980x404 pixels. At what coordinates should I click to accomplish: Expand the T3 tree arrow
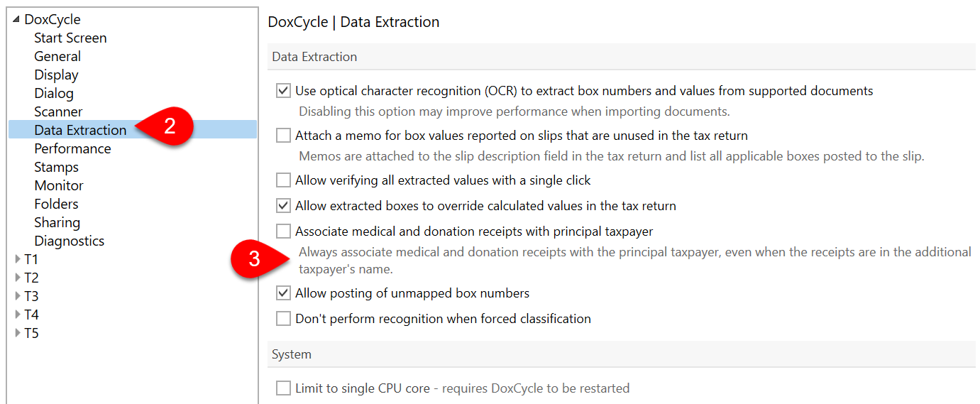[x=18, y=296]
